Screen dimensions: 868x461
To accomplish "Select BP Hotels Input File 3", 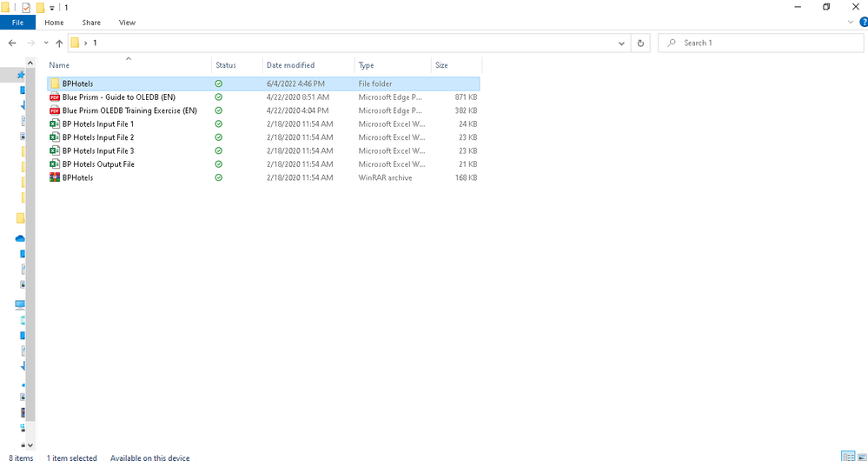I will tap(98, 150).
